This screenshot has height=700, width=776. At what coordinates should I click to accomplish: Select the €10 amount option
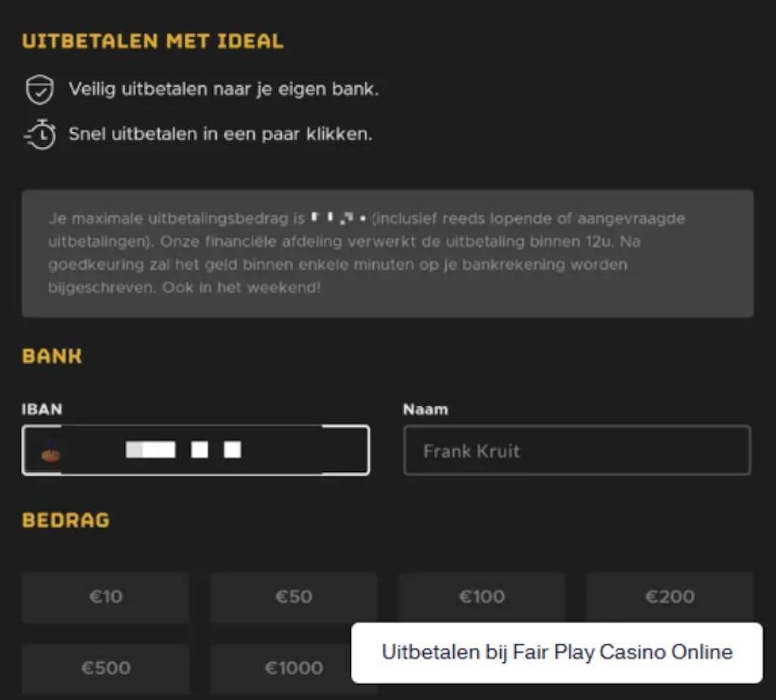pos(105,596)
